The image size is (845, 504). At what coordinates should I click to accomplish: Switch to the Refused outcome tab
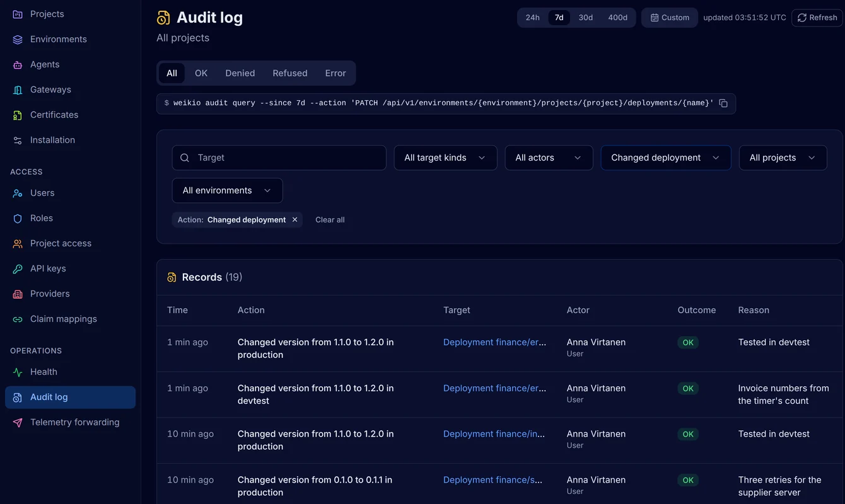point(290,73)
